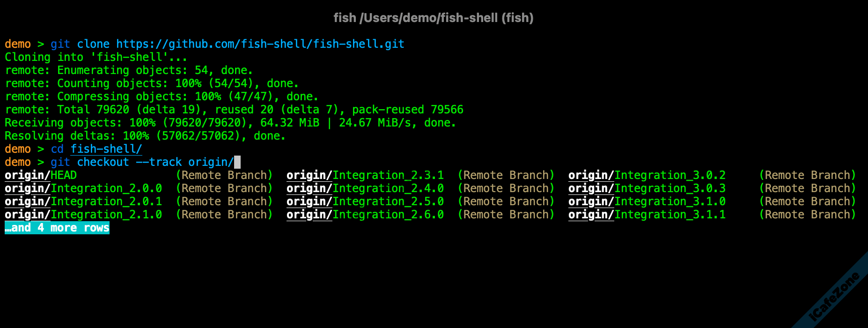
Task: Click origin/Integration_3.1.0 in the completions
Action: click(647, 201)
